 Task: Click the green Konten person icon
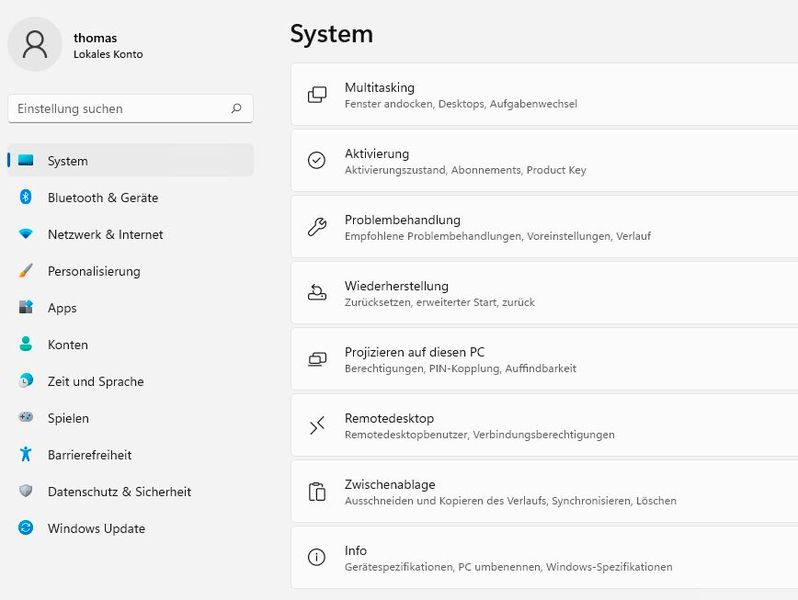point(25,344)
